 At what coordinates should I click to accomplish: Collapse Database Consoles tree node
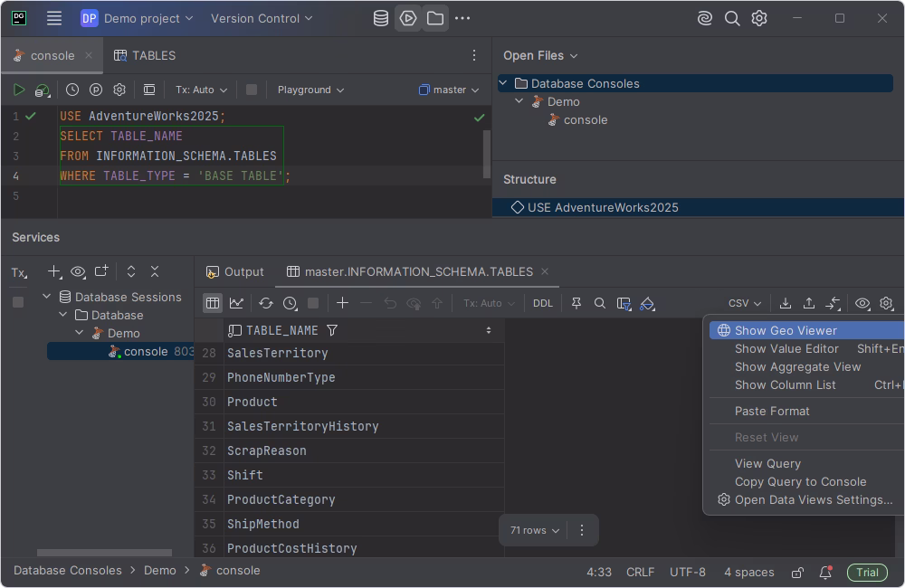coord(503,83)
